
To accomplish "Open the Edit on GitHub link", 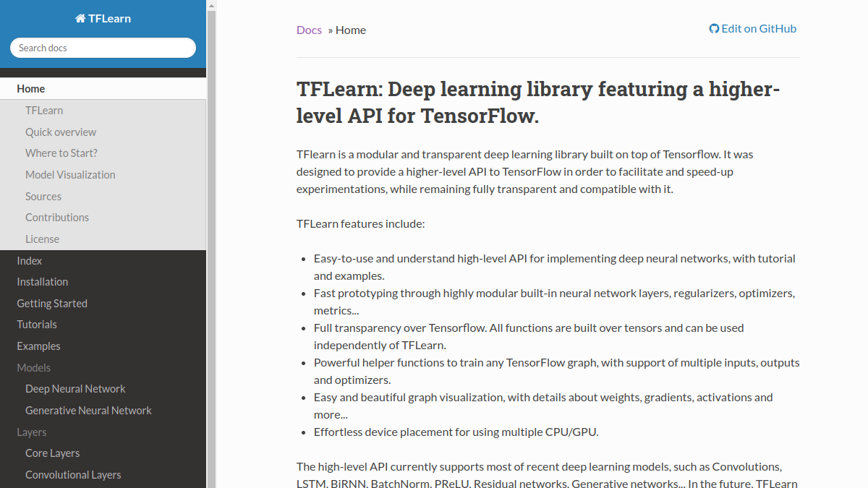I will tap(753, 29).
